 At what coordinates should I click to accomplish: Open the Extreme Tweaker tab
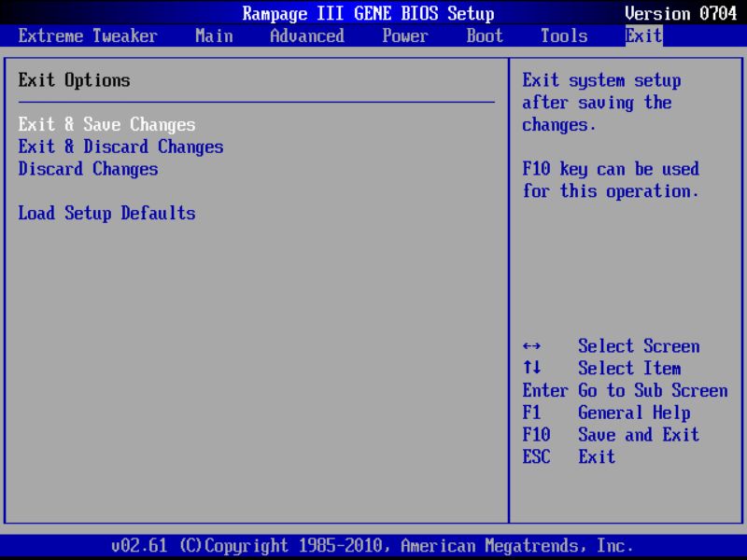point(88,36)
